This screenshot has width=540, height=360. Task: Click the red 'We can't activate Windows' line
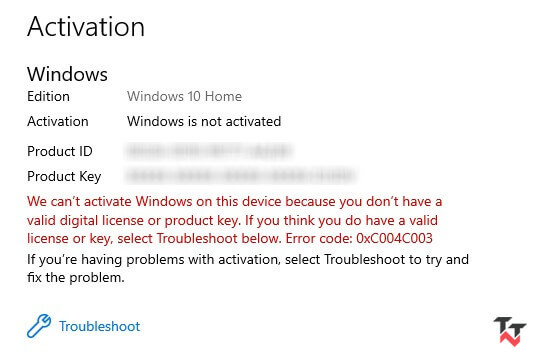tap(235, 202)
